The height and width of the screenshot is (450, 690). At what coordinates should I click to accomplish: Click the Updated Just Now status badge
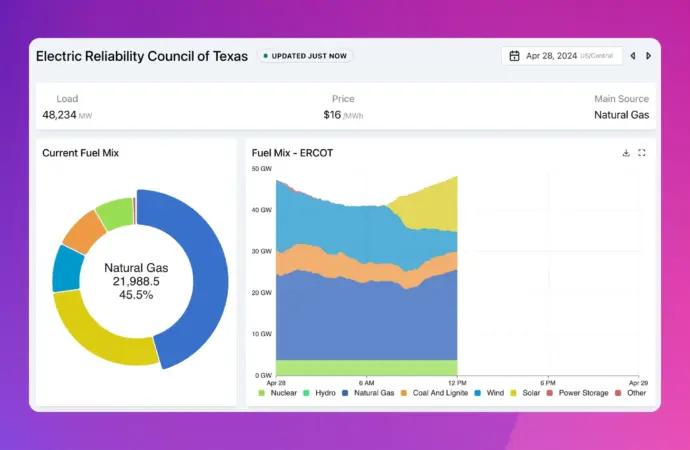(x=305, y=56)
